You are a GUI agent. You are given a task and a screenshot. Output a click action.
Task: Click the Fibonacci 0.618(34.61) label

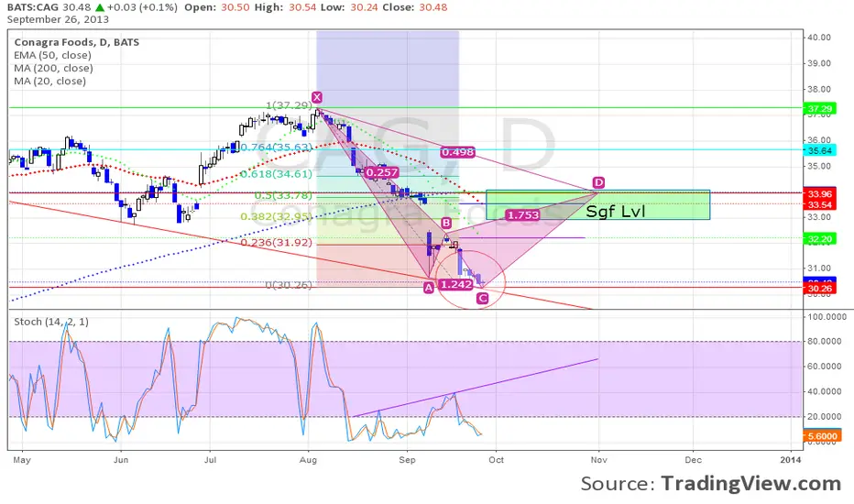[x=277, y=174]
